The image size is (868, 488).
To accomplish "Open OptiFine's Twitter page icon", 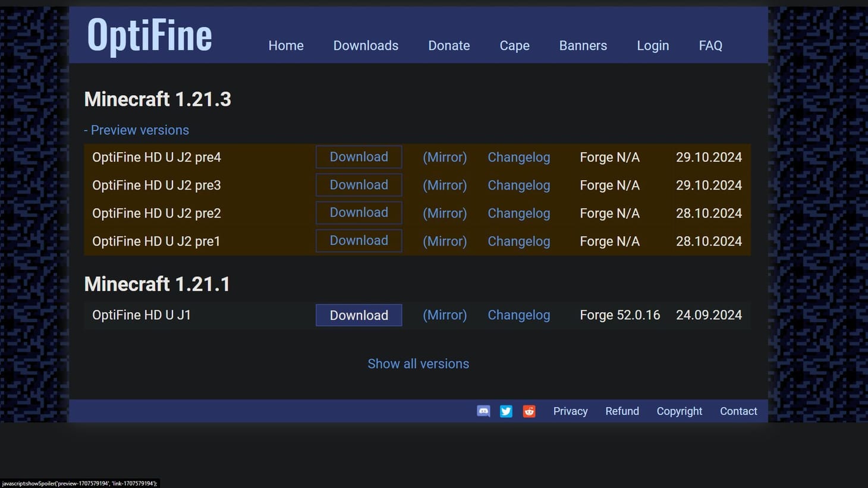I will (x=506, y=411).
